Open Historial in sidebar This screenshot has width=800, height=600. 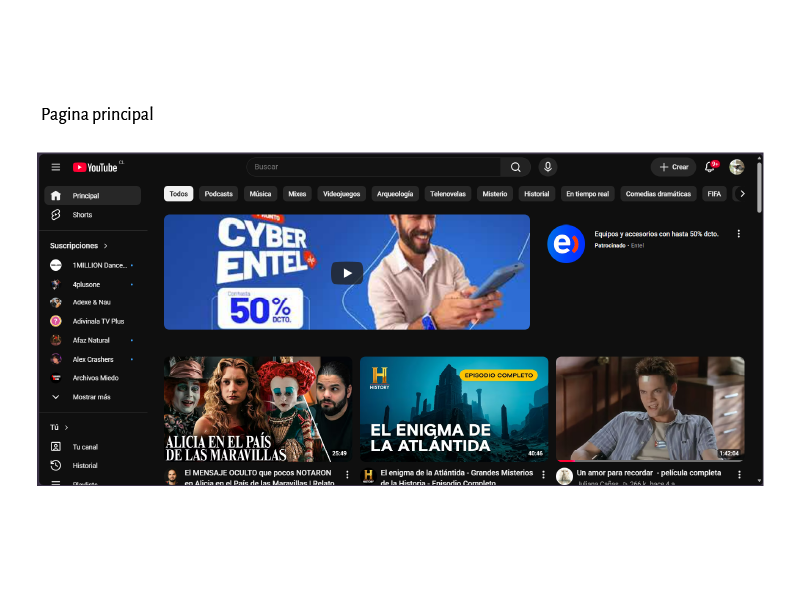[92, 466]
